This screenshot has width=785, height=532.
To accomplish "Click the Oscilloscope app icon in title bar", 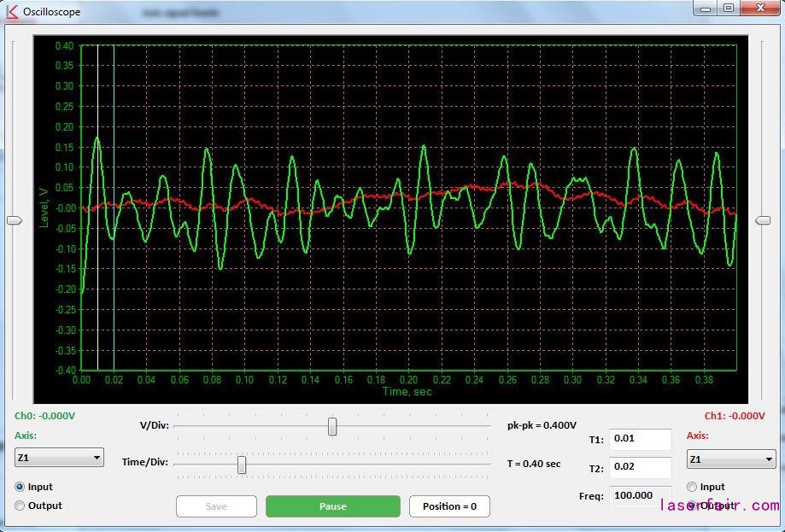I will (x=12, y=11).
